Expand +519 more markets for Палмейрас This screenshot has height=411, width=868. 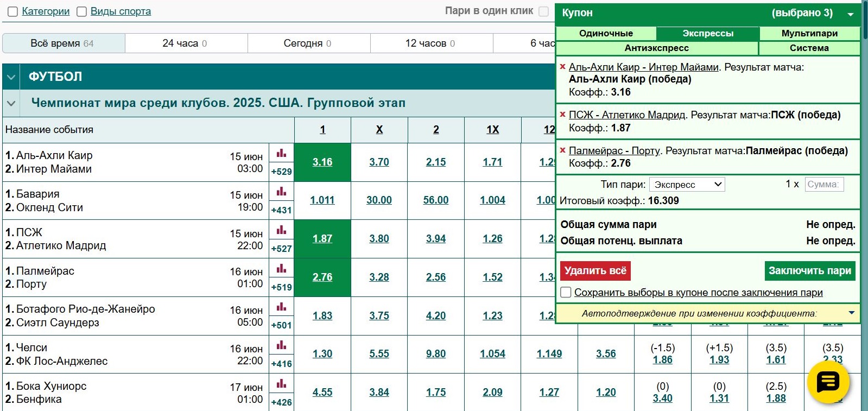[281, 287]
